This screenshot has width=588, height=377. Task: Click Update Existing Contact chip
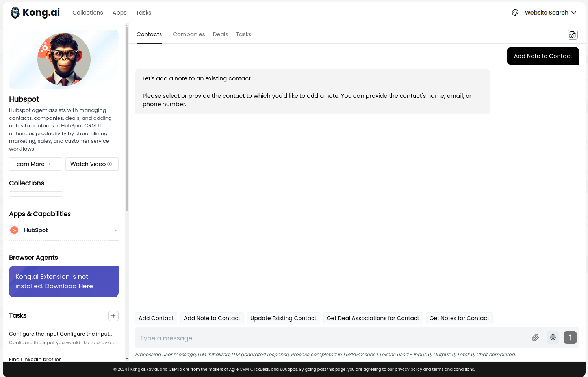click(x=284, y=318)
